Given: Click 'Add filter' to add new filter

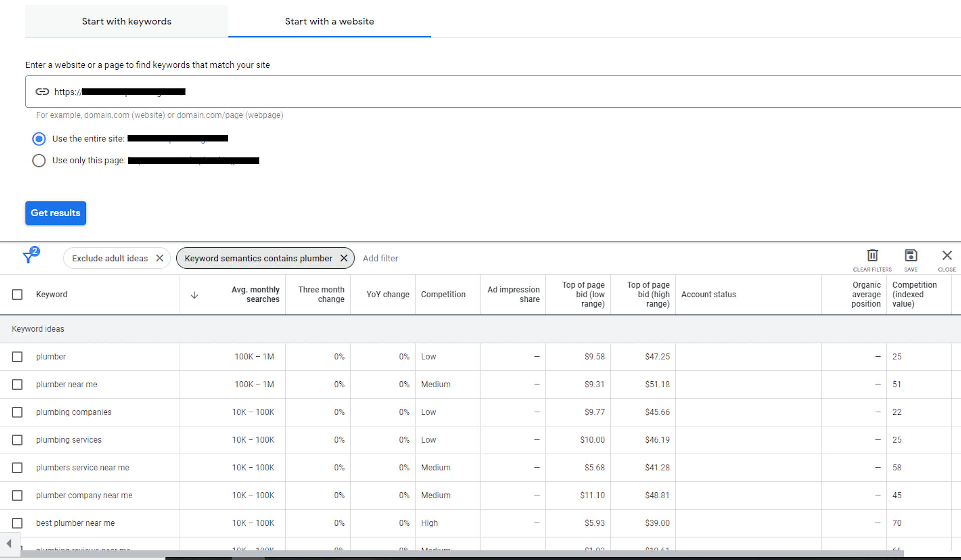Looking at the screenshot, I should (379, 258).
